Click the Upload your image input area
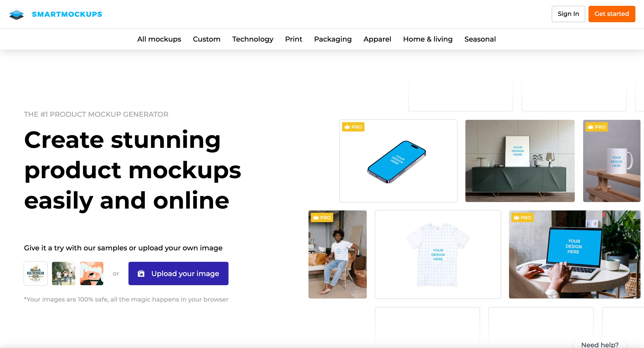 click(178, 273)
